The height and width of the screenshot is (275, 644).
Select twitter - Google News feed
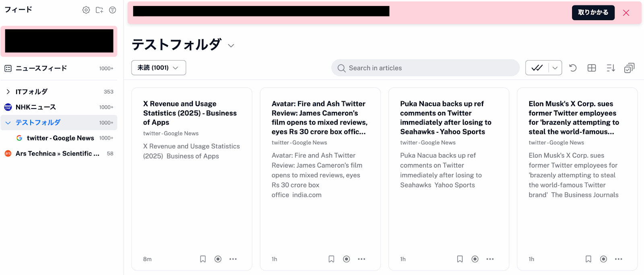[x=59, y=138]
